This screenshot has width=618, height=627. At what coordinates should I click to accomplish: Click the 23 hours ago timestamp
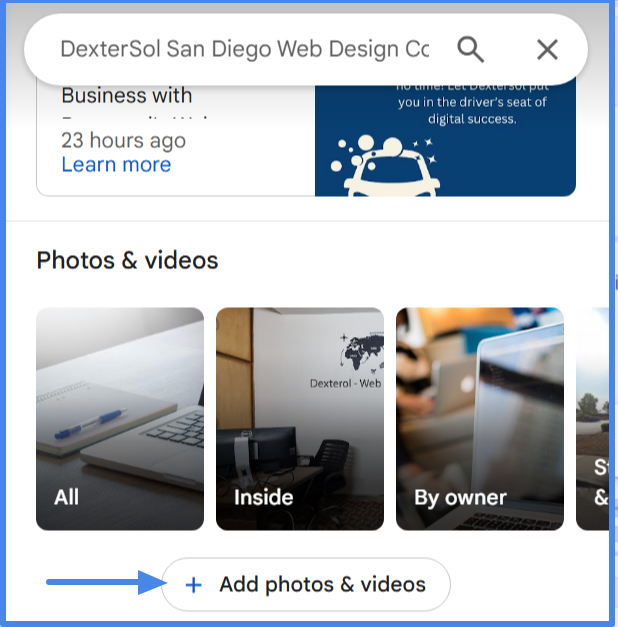[124, 140]
